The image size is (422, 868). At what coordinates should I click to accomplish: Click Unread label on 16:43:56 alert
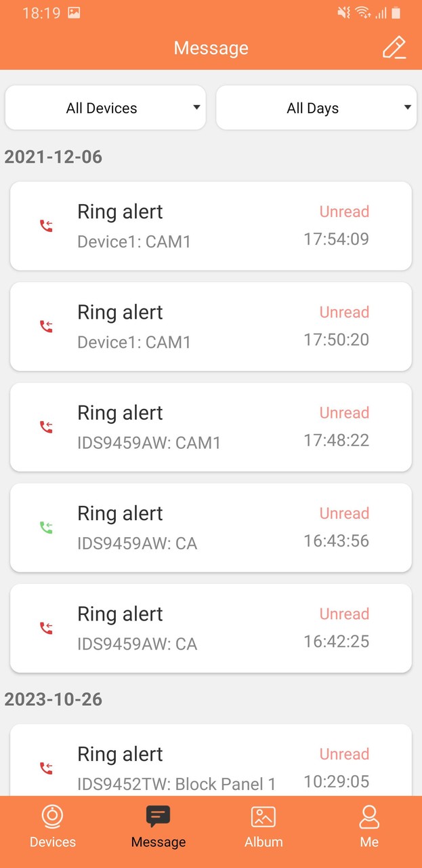click(x=344, y=513)
